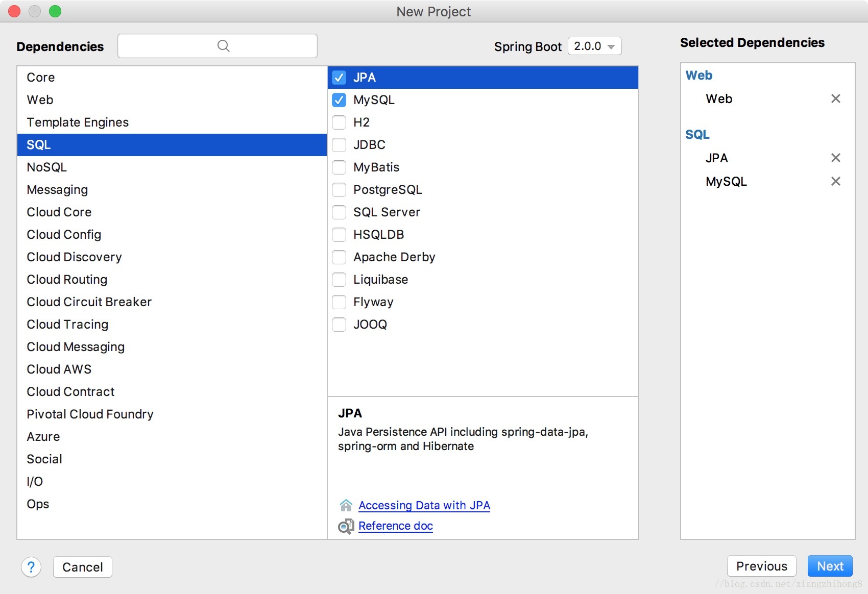Enable the H2 checkbox
This screenshot has height=594, width=868.
pyautogui.click(x=339, y=122)
